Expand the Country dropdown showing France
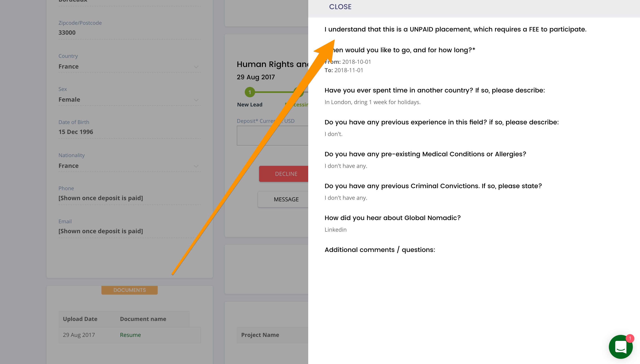640x364 pixels. click(x=196, y=67)
